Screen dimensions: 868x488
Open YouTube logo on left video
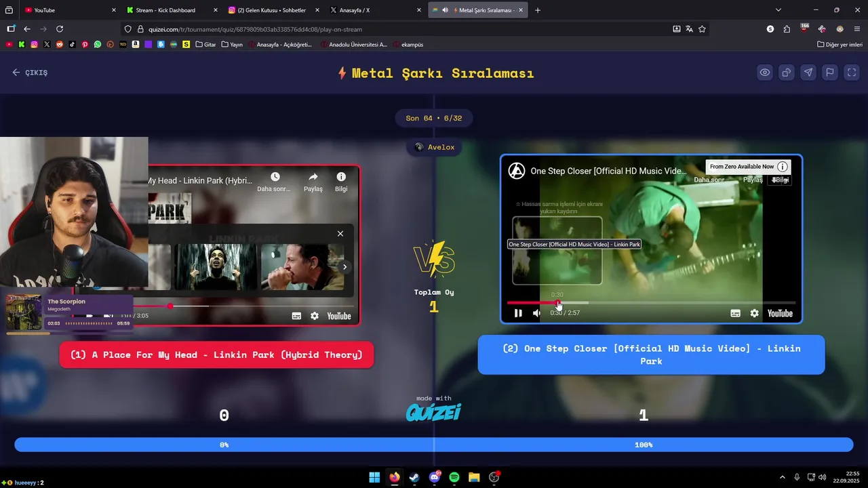tap(339, 316)
